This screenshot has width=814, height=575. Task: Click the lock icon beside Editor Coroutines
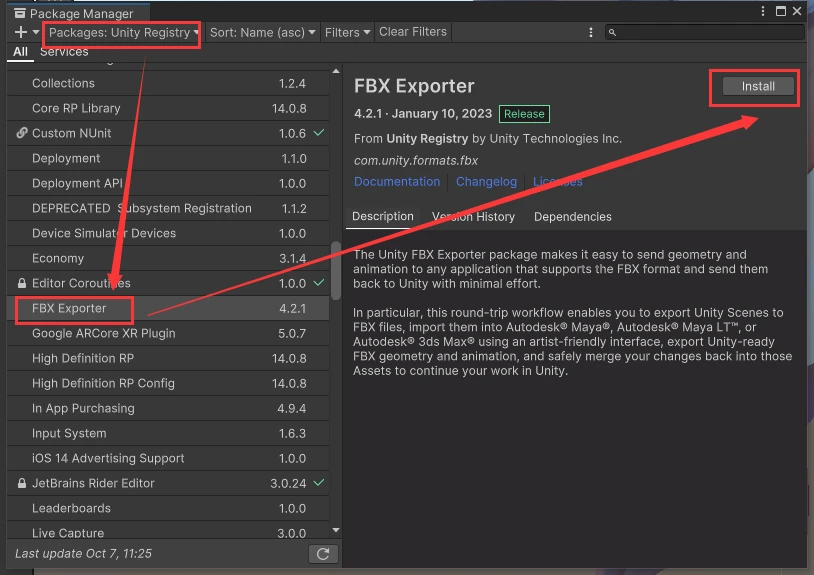pyautogui.click(x=22, y=283)
